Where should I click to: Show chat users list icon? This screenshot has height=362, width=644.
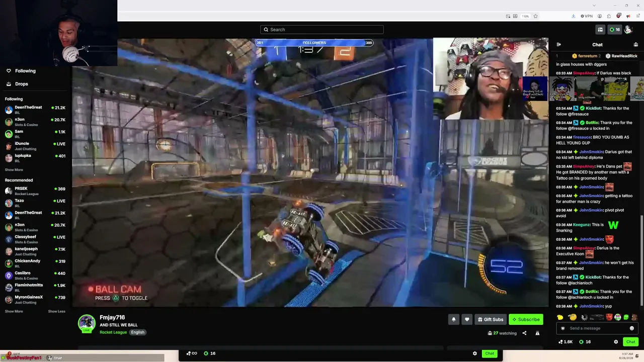coord(635,45)
